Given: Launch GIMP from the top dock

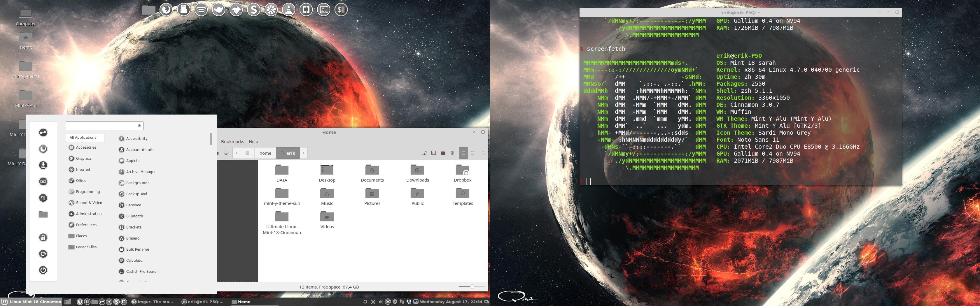Looking at the screenshot, I should [x=218, y=10].
